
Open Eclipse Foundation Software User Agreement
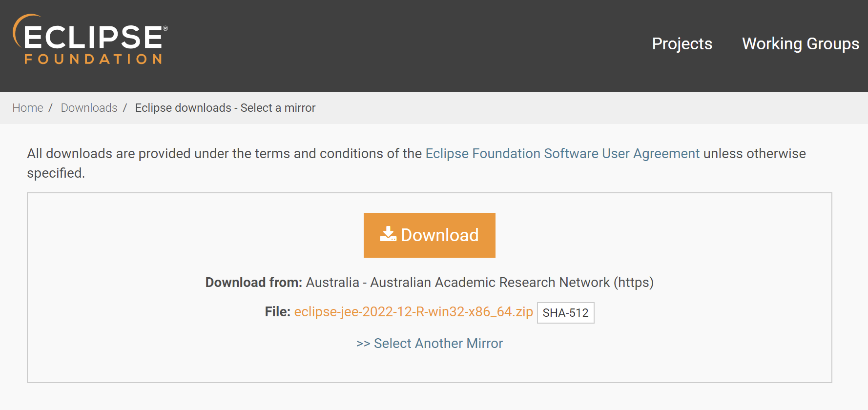pyautogui.click(x=562, y=154)
